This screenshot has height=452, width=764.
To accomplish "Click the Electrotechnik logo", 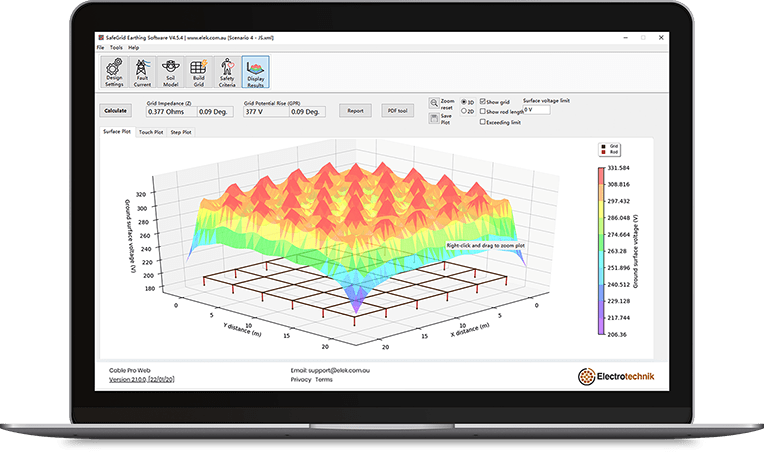I will 616,376.
